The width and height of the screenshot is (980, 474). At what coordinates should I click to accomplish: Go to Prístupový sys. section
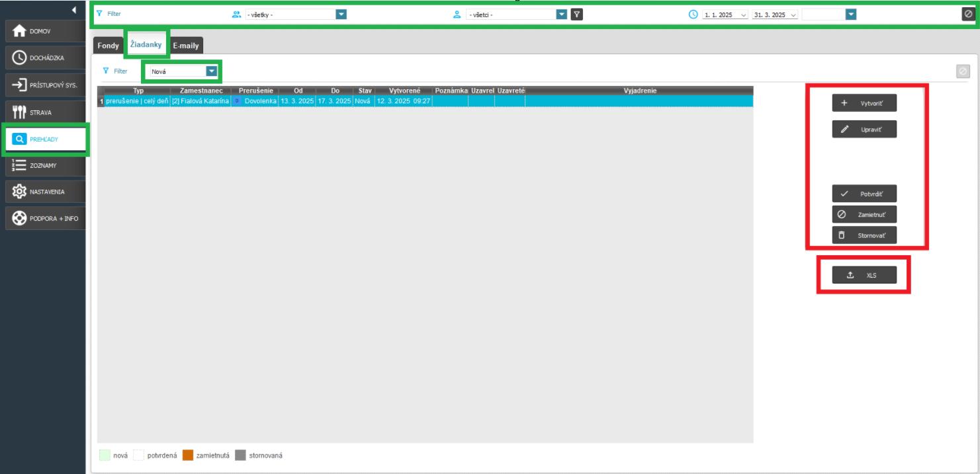44,85
